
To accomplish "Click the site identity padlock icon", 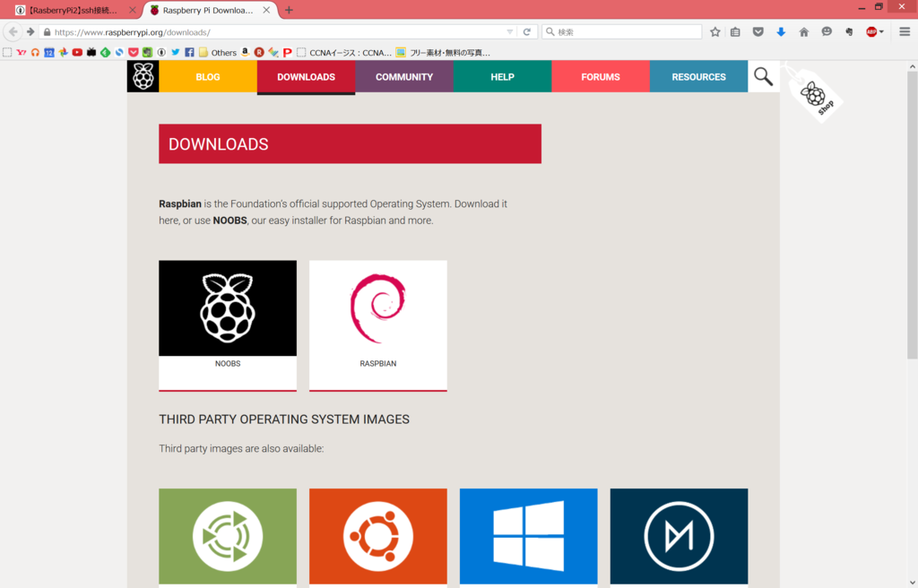I will click(x=47, y=32).
